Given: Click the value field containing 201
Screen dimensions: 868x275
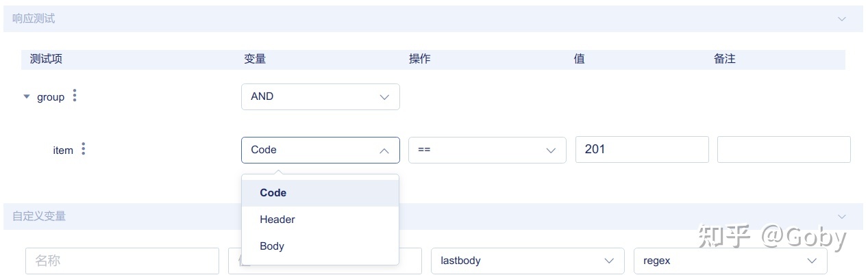Looking at the screenshot, I should 641,149.
